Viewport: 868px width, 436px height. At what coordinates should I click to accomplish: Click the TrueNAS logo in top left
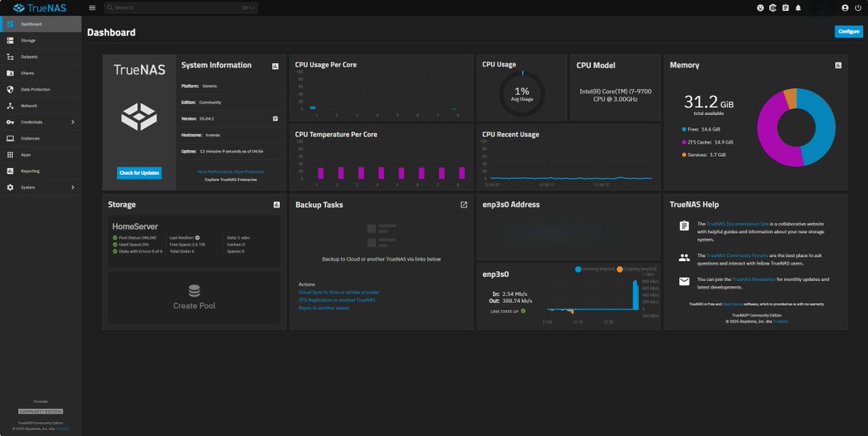[40, 8]
